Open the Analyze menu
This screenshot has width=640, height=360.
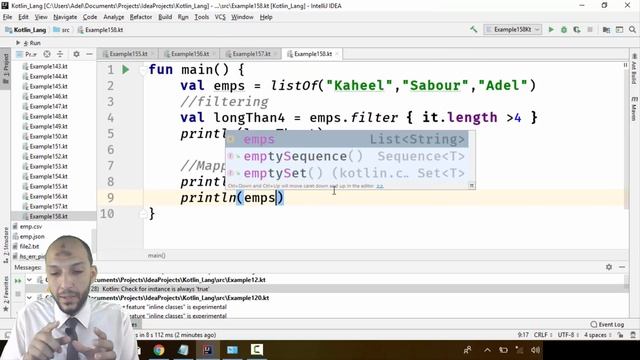(x=113, y=17)
